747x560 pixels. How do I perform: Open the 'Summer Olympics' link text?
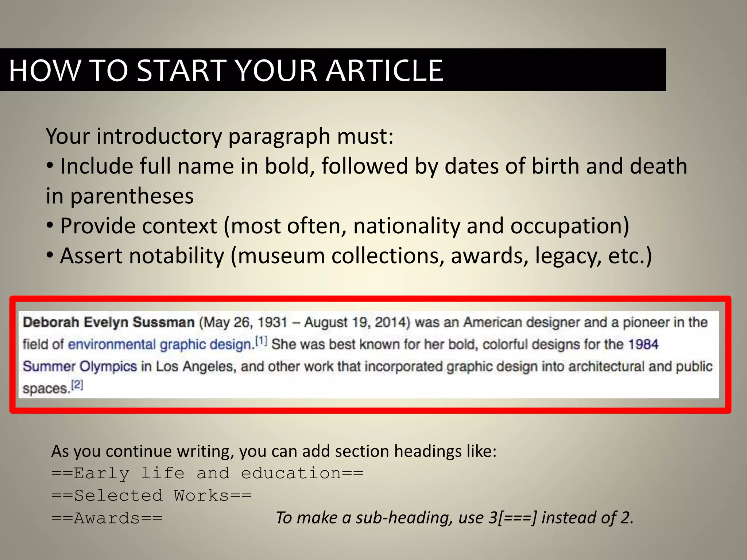80,366
